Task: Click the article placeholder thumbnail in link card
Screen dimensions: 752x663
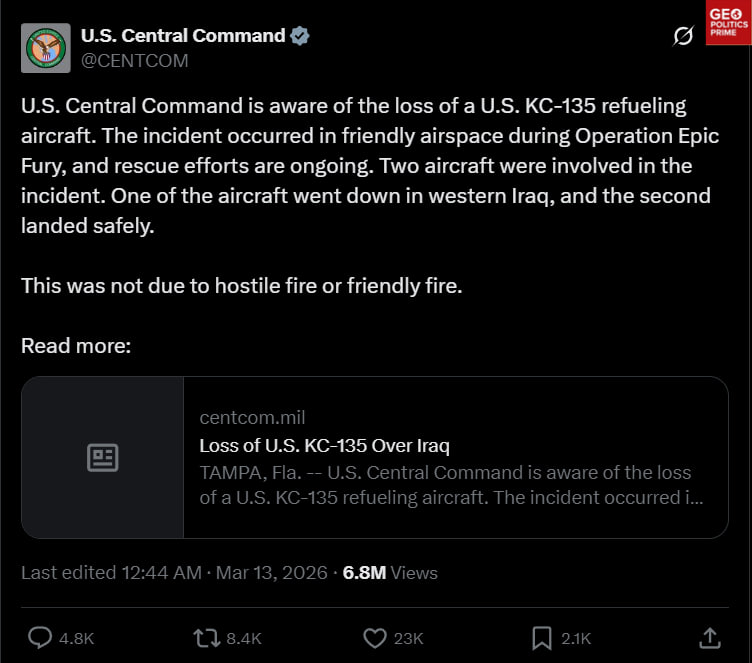Action: (x=103, y=458)
